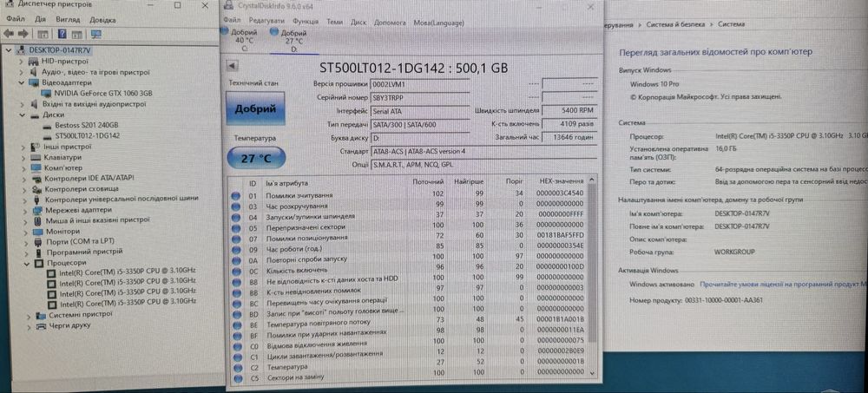This screenshot has width=868, height=393.
Task: Click the Черги друку printer icon
Action: [41, 326]
